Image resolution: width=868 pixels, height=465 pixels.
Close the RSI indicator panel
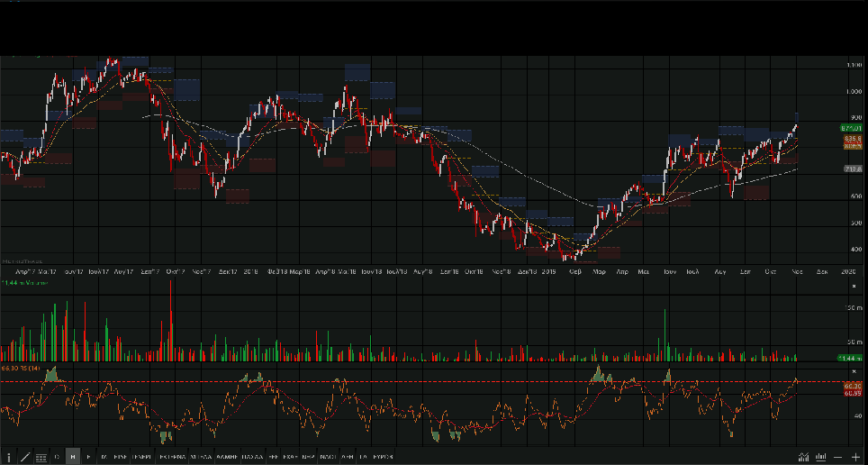(x=854, y=369)
